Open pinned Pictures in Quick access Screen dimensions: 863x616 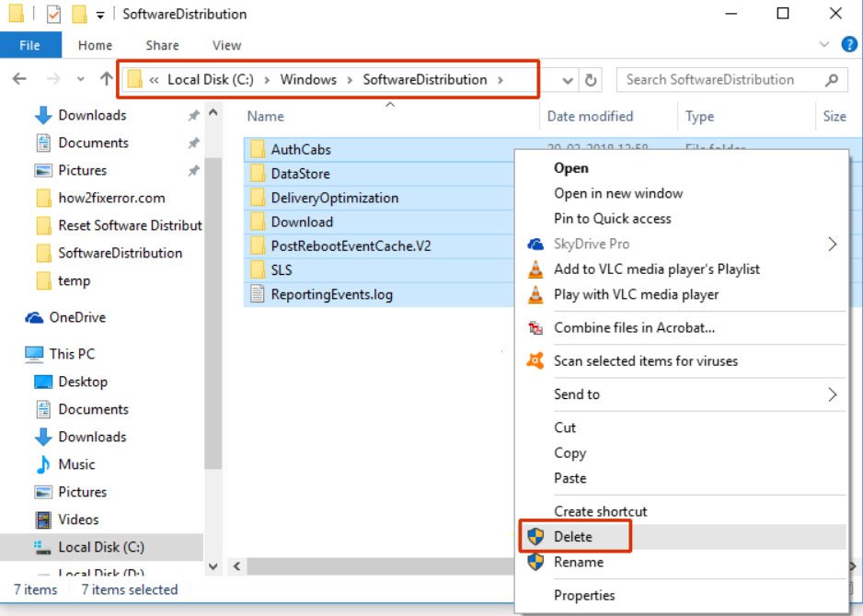point(83,170)
